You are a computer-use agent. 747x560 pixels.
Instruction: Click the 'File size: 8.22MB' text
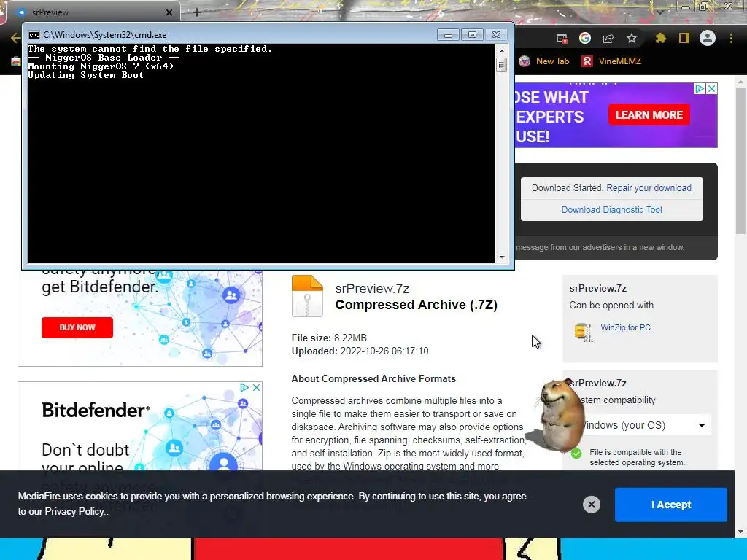(329, 338)
